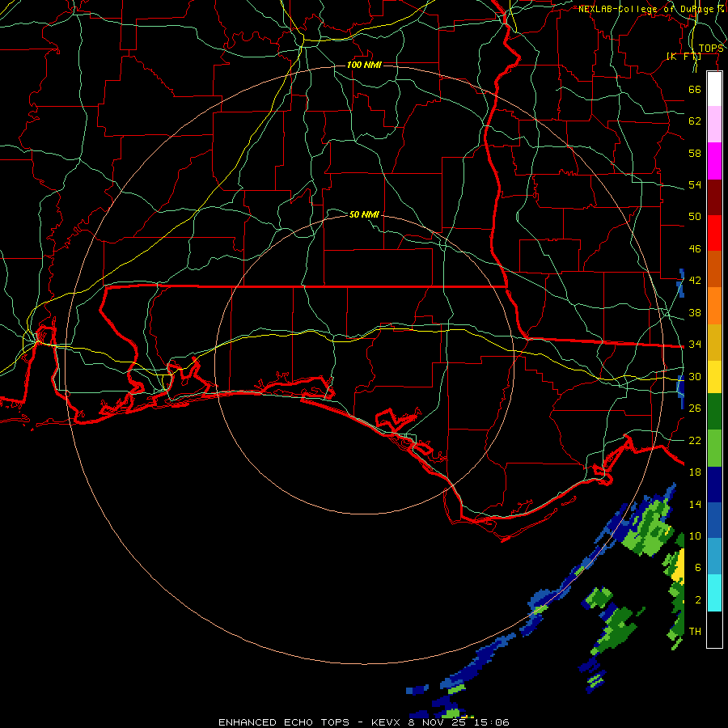
Task: Click the medium blue legend swatch
Action: pyautogui.click(x=714, y=520)
